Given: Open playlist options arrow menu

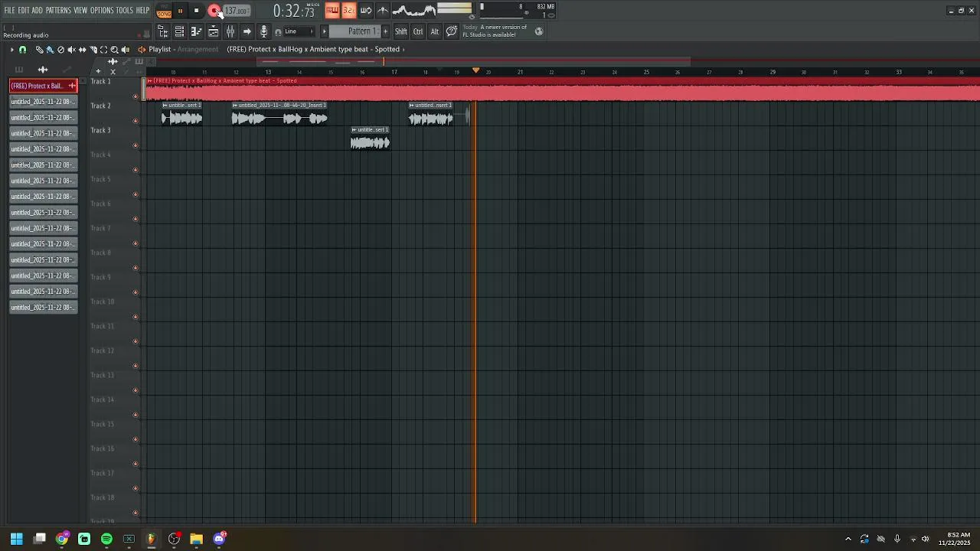Looking at the screenshot, I should (11, 50).
